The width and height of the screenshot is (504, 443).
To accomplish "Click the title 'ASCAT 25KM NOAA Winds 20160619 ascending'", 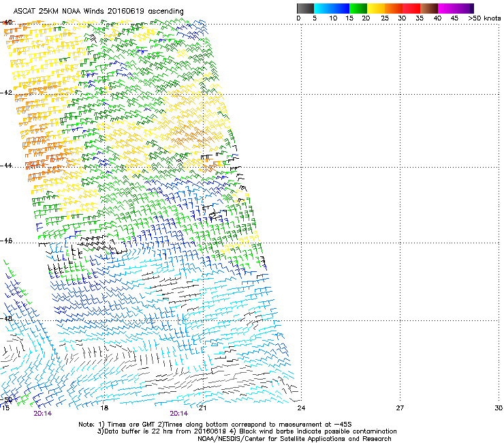I will click(98, 12).
